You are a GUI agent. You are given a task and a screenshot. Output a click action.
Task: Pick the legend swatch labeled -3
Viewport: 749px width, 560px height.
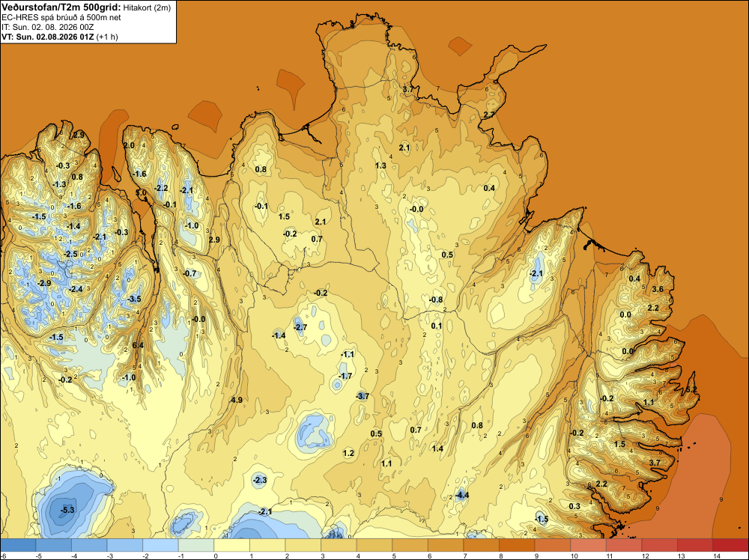click(x=124, y=544)
